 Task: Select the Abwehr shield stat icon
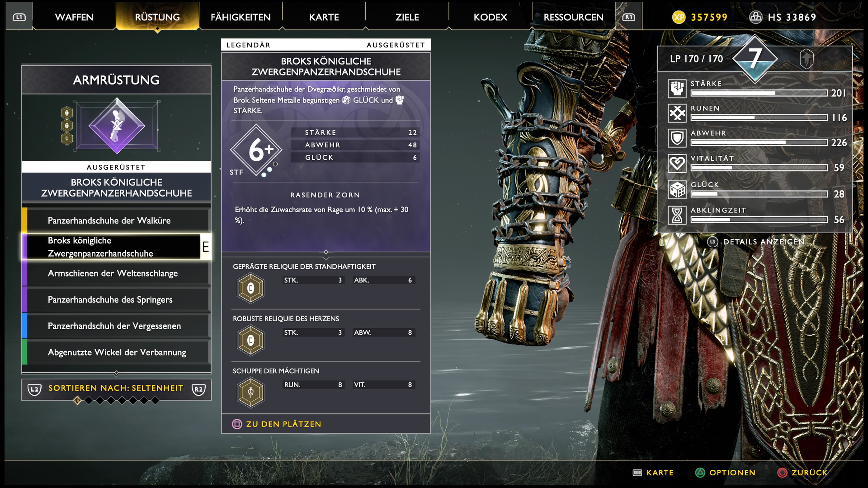pyautogui.click(x=677, y=138)
